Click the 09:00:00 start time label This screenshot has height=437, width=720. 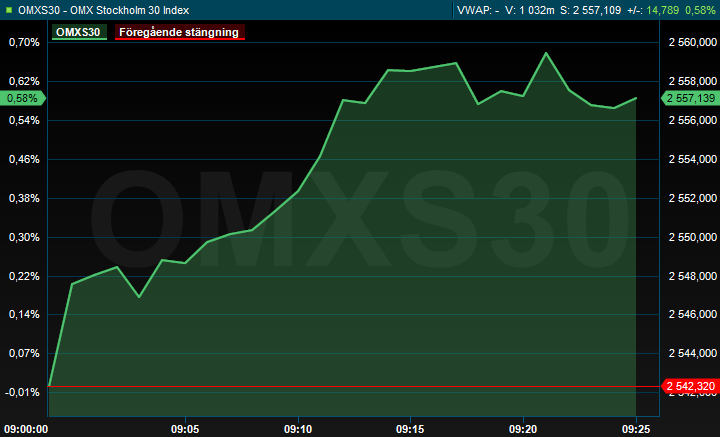27,426
